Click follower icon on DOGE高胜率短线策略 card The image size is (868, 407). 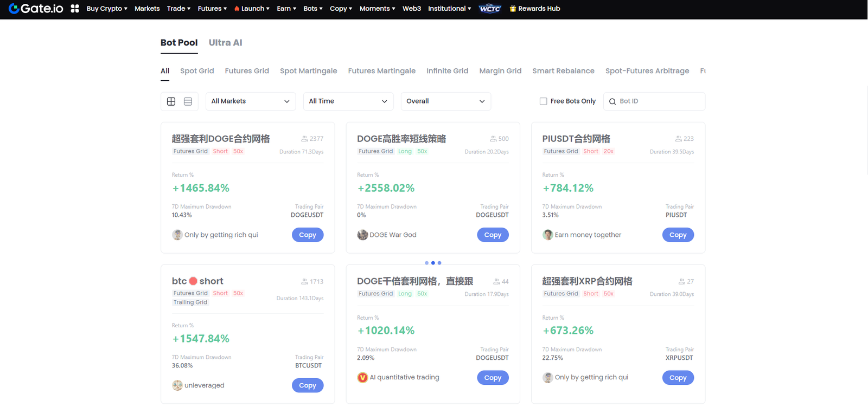[493, 139]
